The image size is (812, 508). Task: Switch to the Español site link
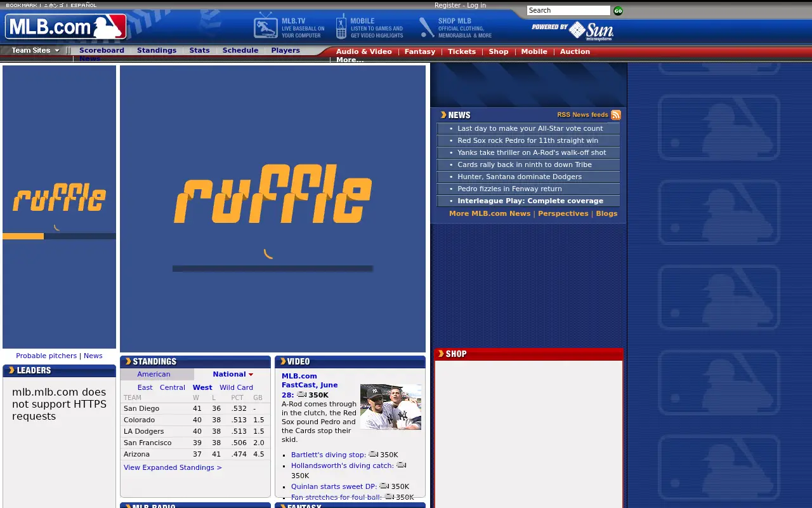tap(83, 5)
